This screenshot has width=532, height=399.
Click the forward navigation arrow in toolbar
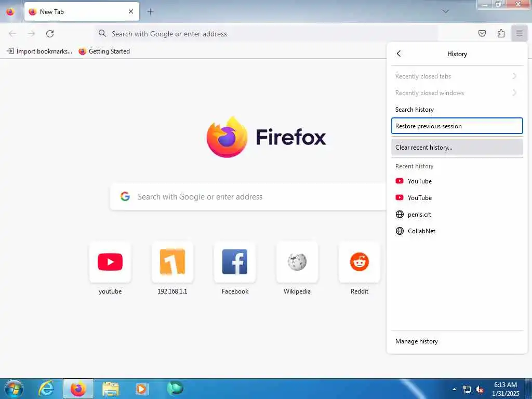[31, 34]
